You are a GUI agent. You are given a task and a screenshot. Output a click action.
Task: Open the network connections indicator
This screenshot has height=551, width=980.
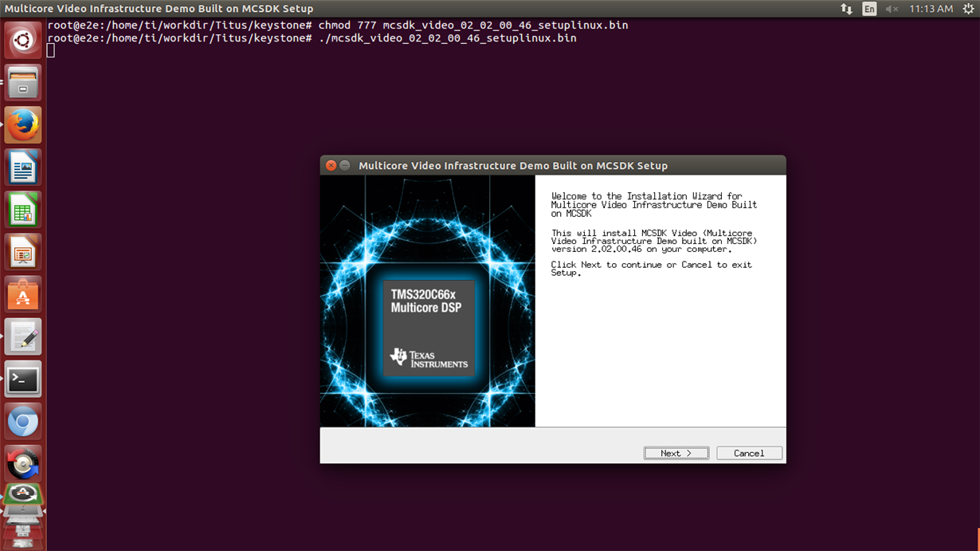point(846,9)
